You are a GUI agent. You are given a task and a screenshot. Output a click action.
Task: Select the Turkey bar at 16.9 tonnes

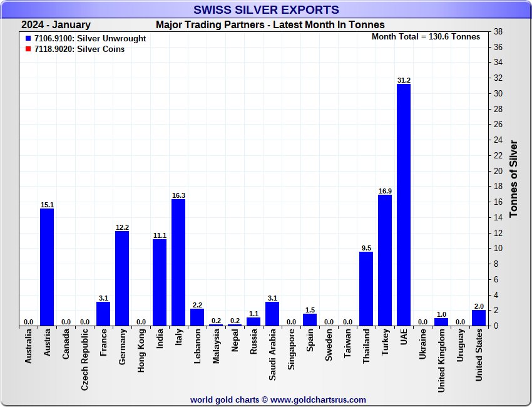coord(385,260)
